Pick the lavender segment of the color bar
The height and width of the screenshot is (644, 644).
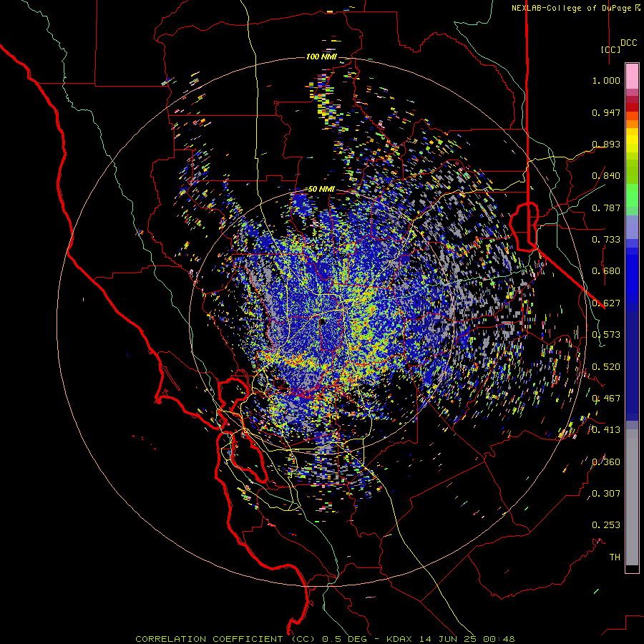click(632, 227)
